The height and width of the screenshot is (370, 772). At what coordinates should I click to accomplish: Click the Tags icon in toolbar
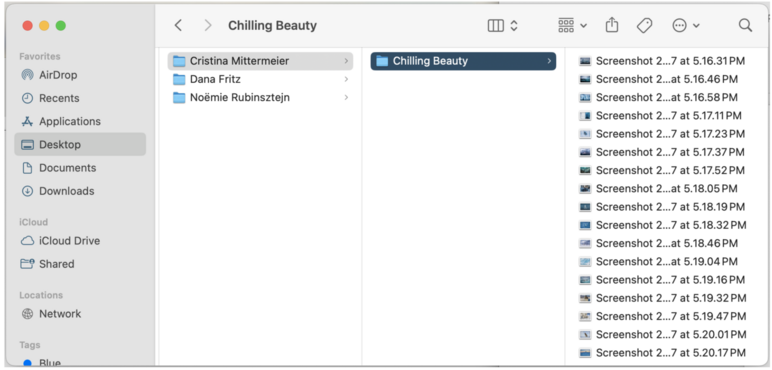click(x=644, y=26)
